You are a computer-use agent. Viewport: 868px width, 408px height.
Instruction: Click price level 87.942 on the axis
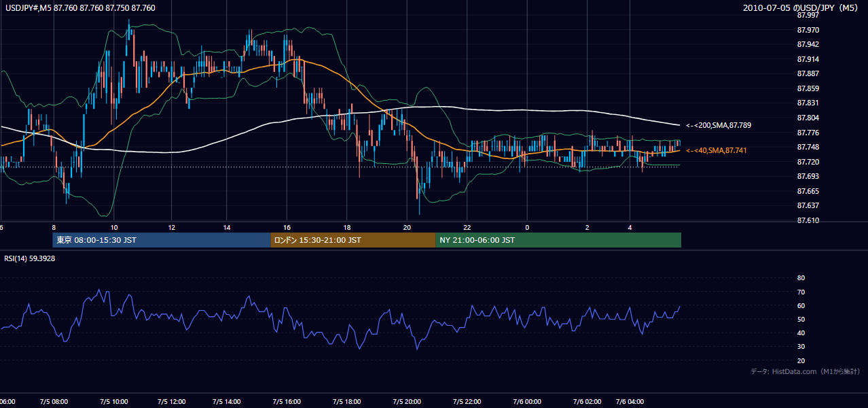pos(807,44)
